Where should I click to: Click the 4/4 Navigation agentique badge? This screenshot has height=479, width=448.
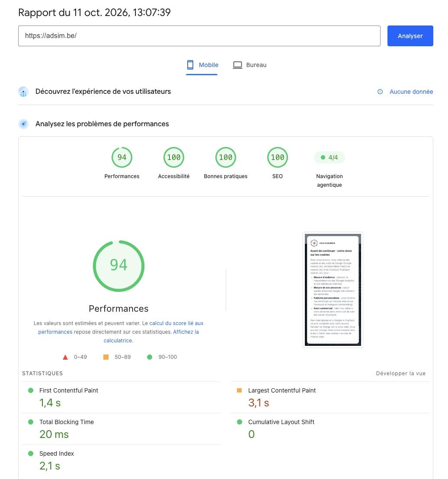[x=330, y=157]
